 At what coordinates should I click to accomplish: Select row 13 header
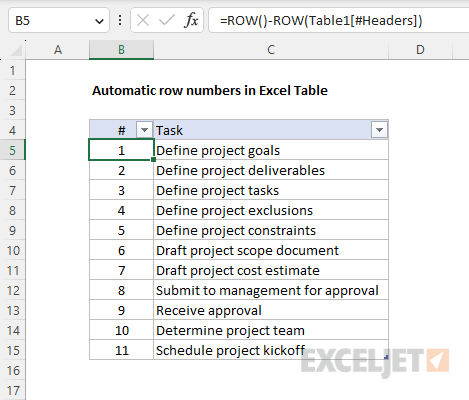pos(13,310)
